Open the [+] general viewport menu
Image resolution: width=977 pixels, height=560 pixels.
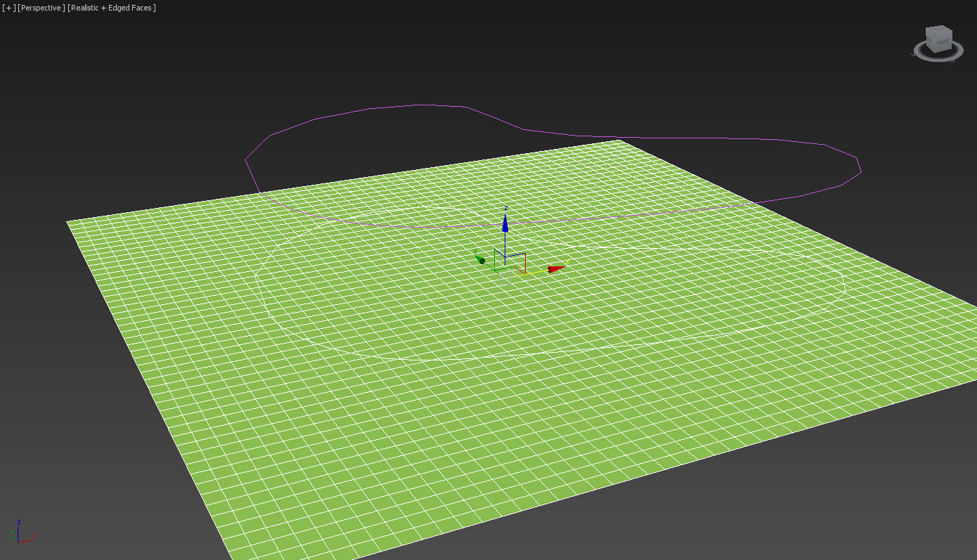[8, 8]
